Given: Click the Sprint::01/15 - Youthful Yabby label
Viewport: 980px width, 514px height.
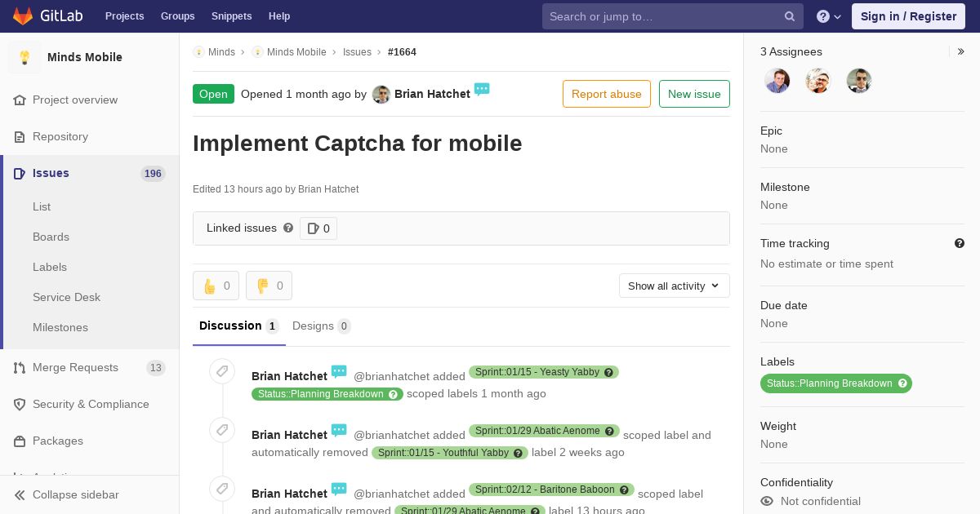Looking at the screenshot, I should (x=443, y=453).
